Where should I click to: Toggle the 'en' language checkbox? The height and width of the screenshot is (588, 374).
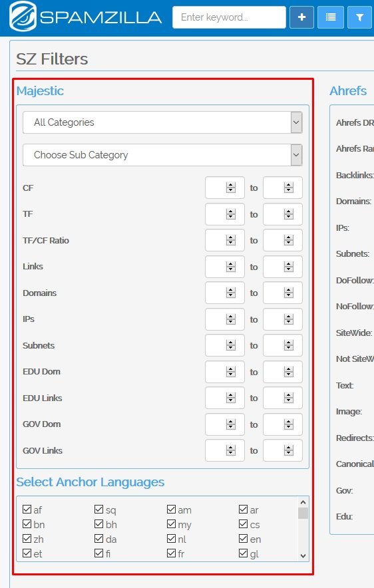coord(243,539)
